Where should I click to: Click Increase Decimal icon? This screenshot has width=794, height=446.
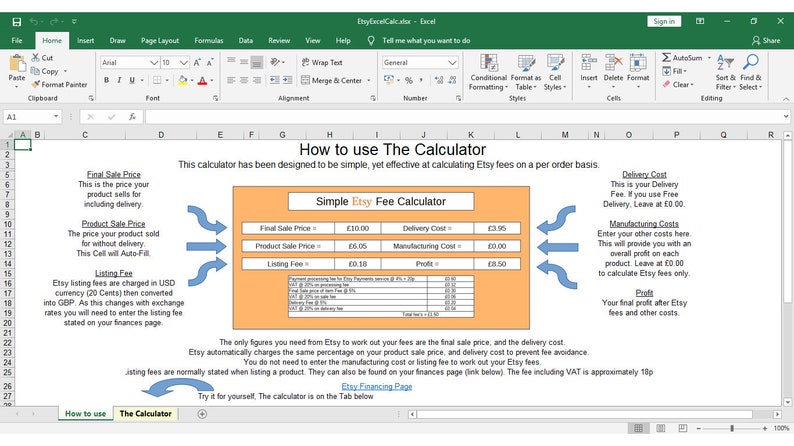[x=439, y=80]
